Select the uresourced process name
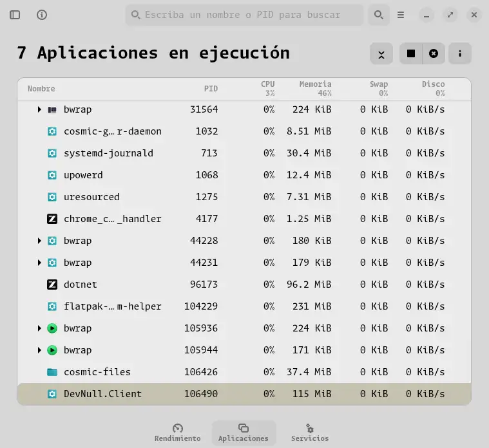Screen dimensions: 489x448 [x=91, y=197]
